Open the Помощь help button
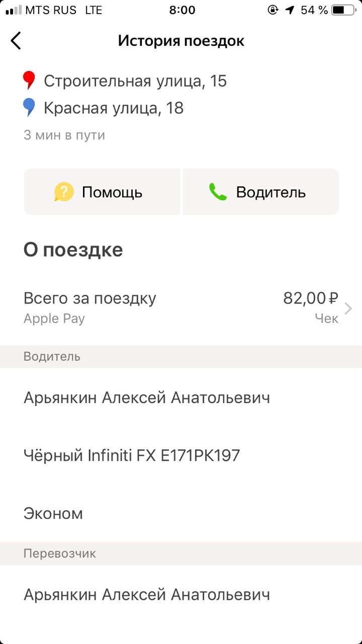Image resolution: width=362 pixels, height=644 pixels. (102, 192)
